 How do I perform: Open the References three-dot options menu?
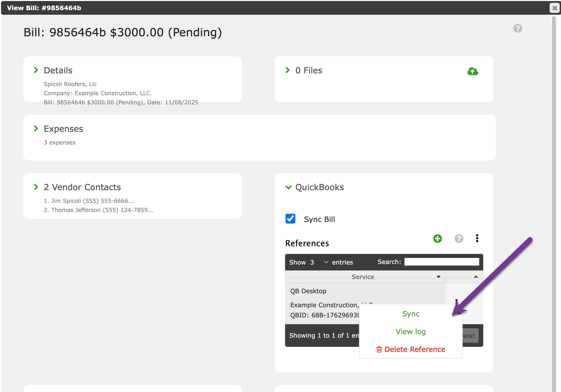coord(477,238)
